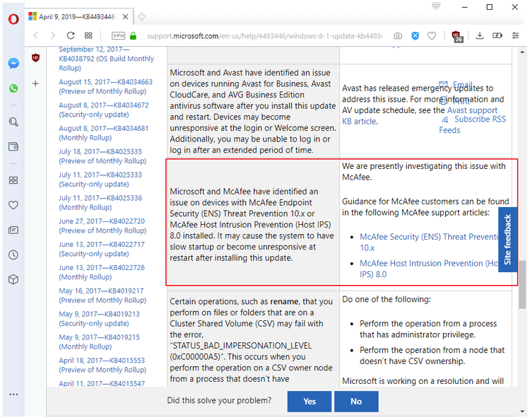
Task: Go back with the back arrow
Action: [x=36, y=35]
